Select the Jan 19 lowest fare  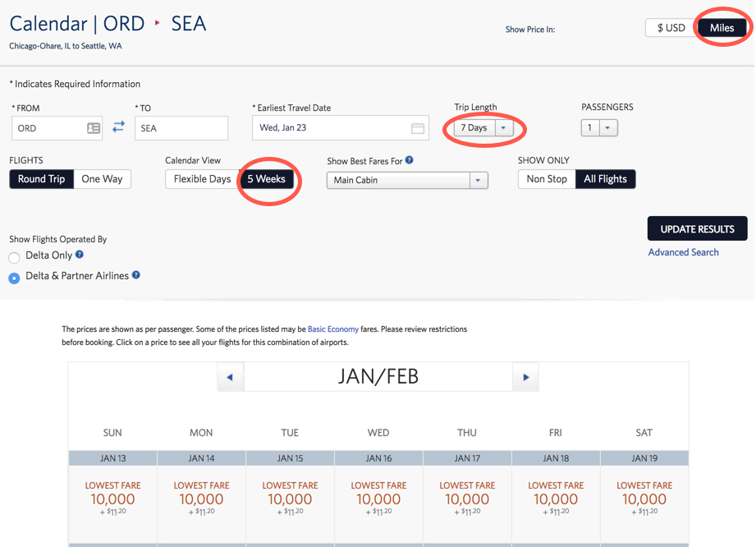644,499
